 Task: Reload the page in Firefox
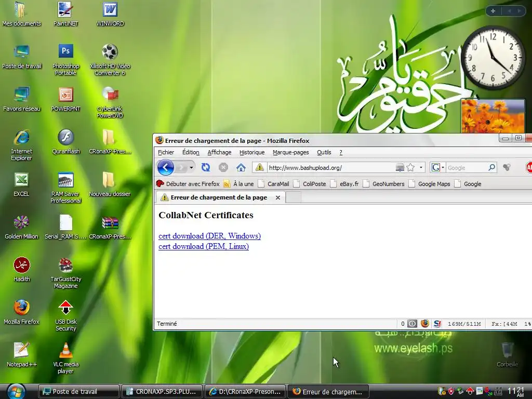click(206, 167)
